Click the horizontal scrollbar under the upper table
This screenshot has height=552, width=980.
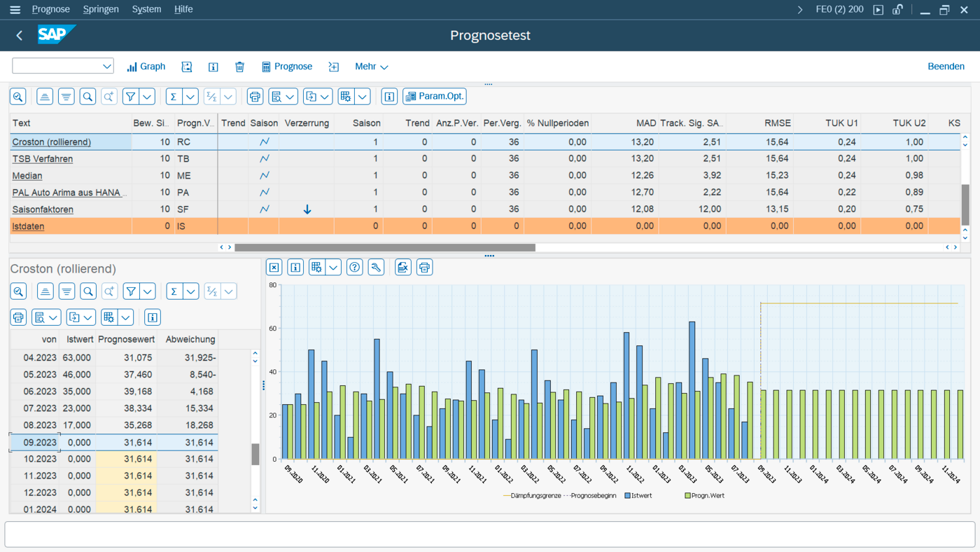click(x=384, y=247)
